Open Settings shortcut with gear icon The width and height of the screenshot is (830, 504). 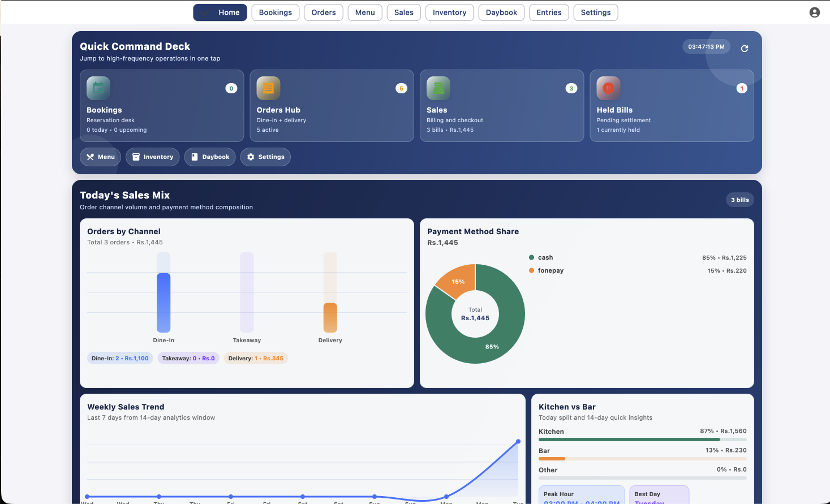pyautogui.click(x=265, y=157)
